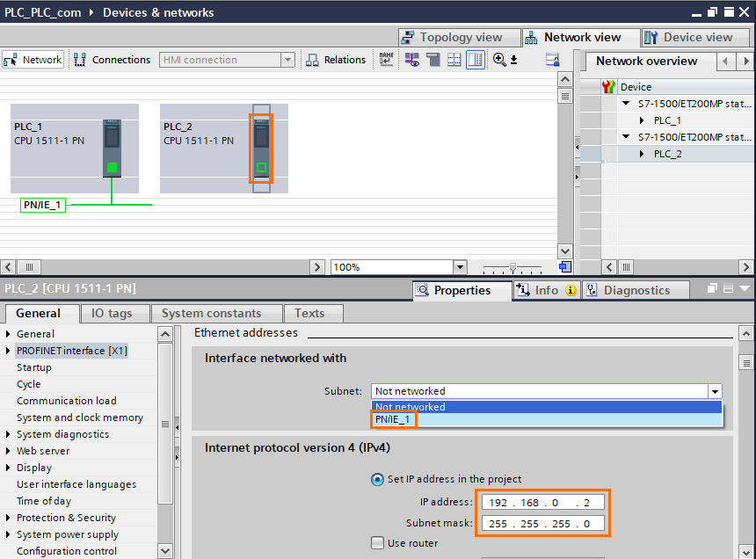Expand the PLC_2 row in Network overview
Image resolution: width=756 pixels, height=559 pixels.
tap(642, 154)
